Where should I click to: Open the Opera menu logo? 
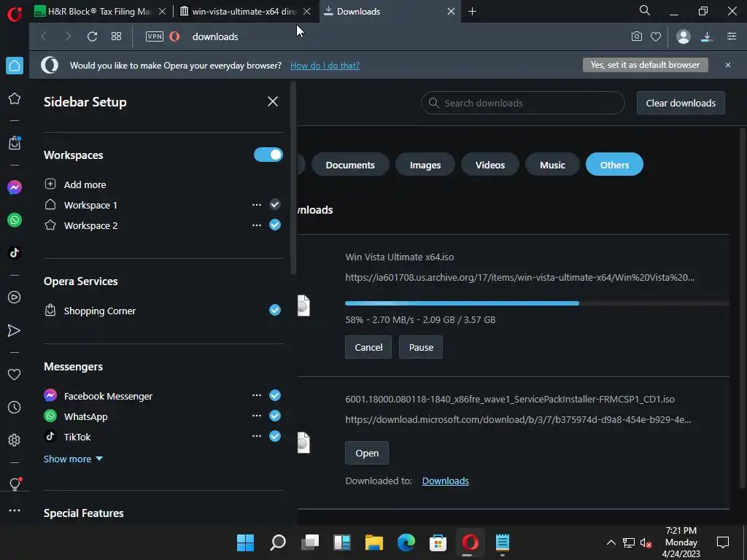15,13
